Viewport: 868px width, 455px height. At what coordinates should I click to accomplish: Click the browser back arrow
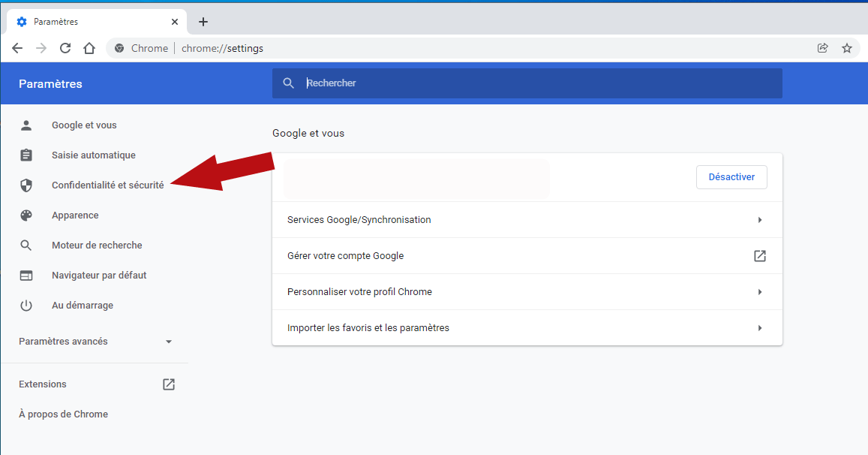[x=17, y=48]
